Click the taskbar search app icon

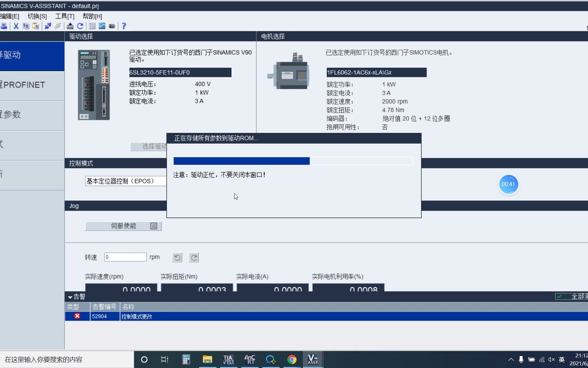pyautogui.click(x=271, y=359)
